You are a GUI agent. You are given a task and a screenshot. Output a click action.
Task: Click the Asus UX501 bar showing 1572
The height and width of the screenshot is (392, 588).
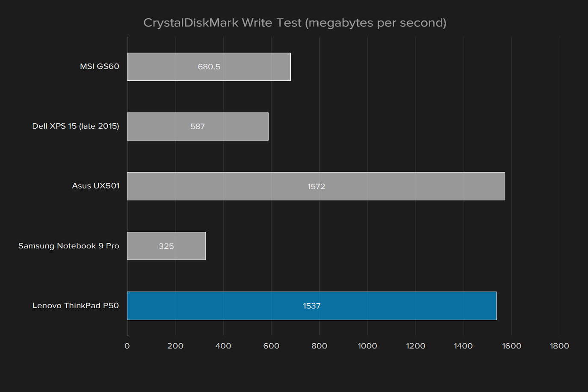click(316, 186)
